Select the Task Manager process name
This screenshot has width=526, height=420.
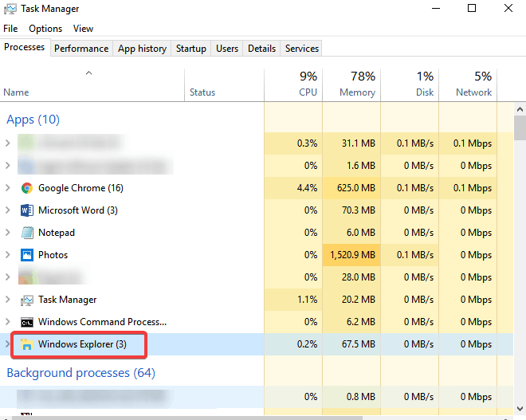coord(68,300)
